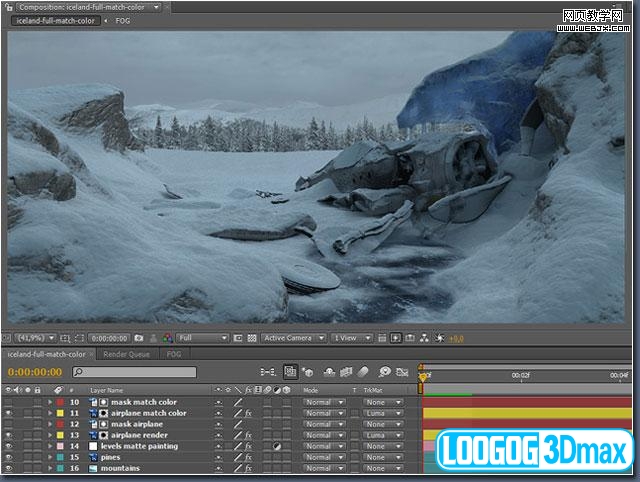Toggle Live Update button in timeline
The height and width of the screenshot is (482, 640).
coord(290,371)
